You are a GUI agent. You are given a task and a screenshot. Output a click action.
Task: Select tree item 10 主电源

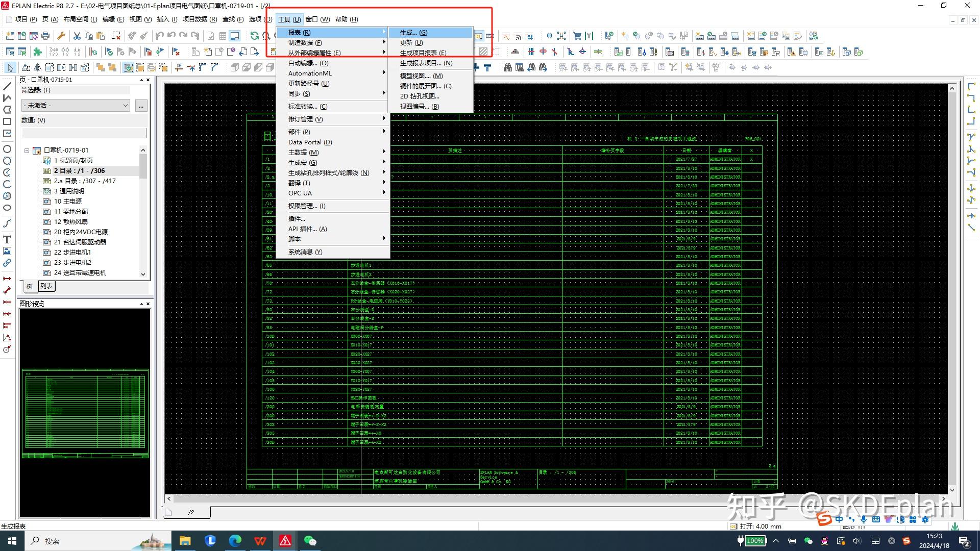pos(68,201)
